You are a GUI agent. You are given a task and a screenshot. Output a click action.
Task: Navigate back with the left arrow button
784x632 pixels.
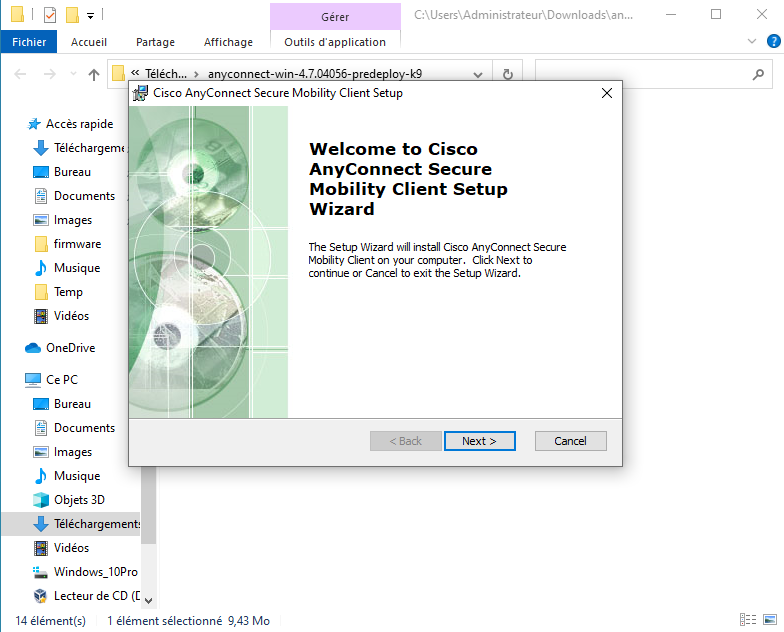tap(21, 74)
